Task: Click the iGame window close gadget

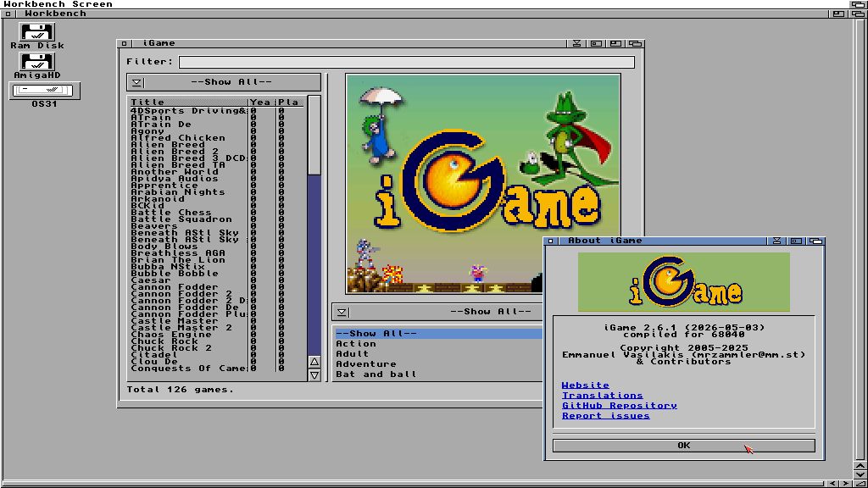Action: coord(124,43)
